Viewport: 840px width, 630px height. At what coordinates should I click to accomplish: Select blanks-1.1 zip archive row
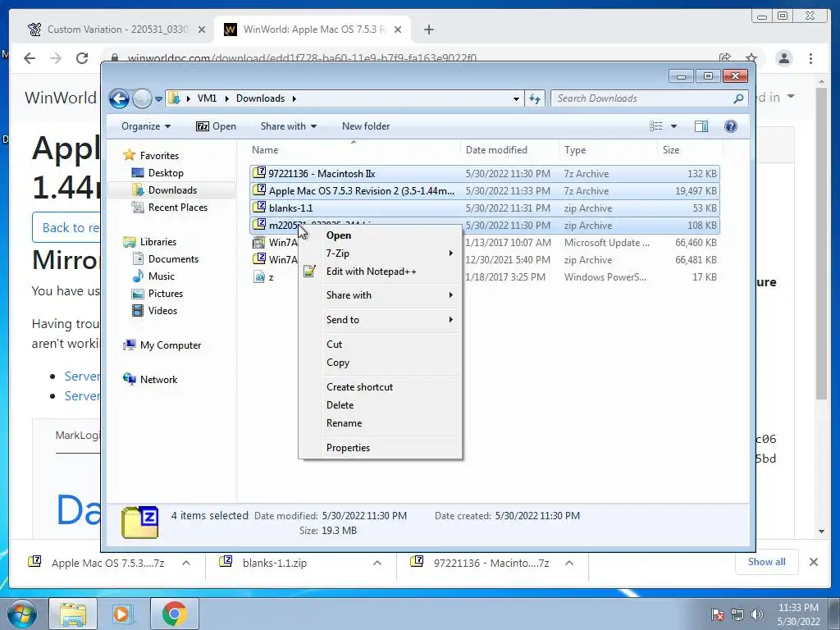click(x=484, y=208)
